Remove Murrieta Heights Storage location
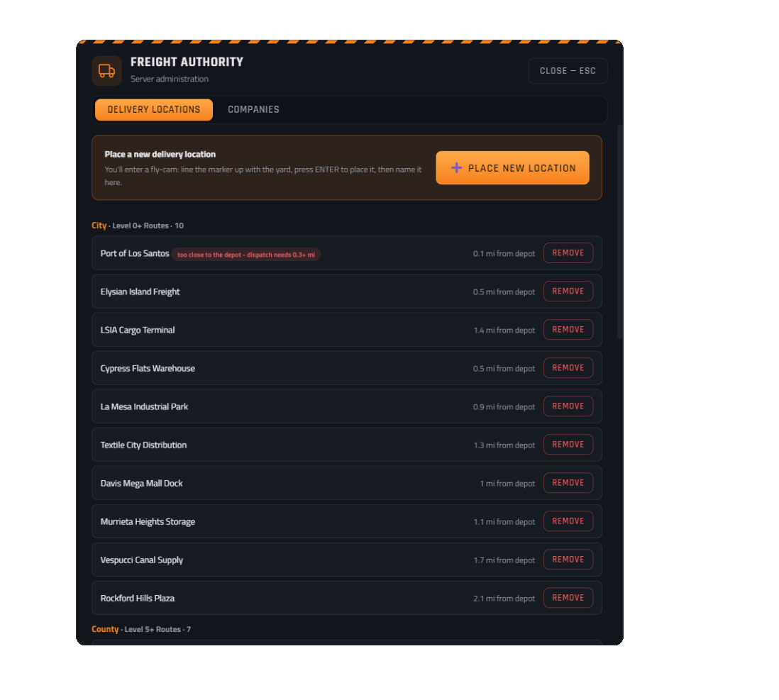The height and width of the screenshot is (700, 779). pyautogui.click(x=568, y=521)
